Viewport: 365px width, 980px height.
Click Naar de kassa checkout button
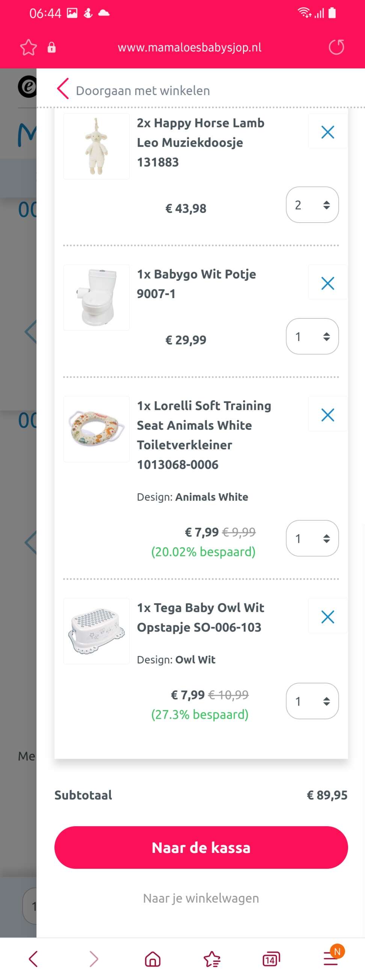[x=201, y=847]
